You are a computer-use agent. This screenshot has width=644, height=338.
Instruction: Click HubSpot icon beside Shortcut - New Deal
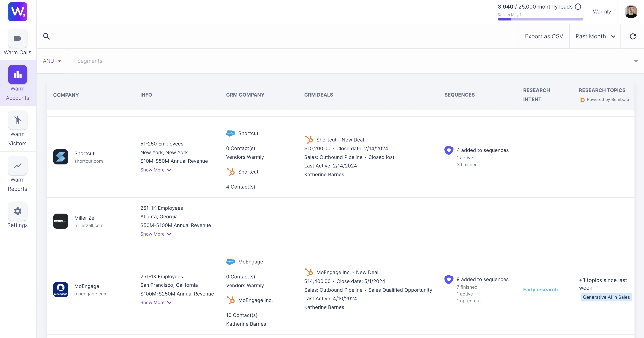point(309,140)
